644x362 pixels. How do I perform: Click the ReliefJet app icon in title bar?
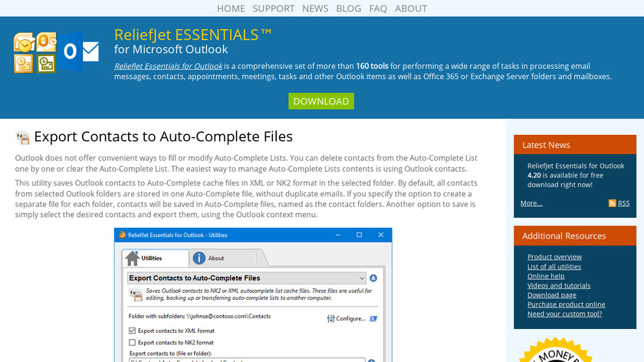[122, 235]
